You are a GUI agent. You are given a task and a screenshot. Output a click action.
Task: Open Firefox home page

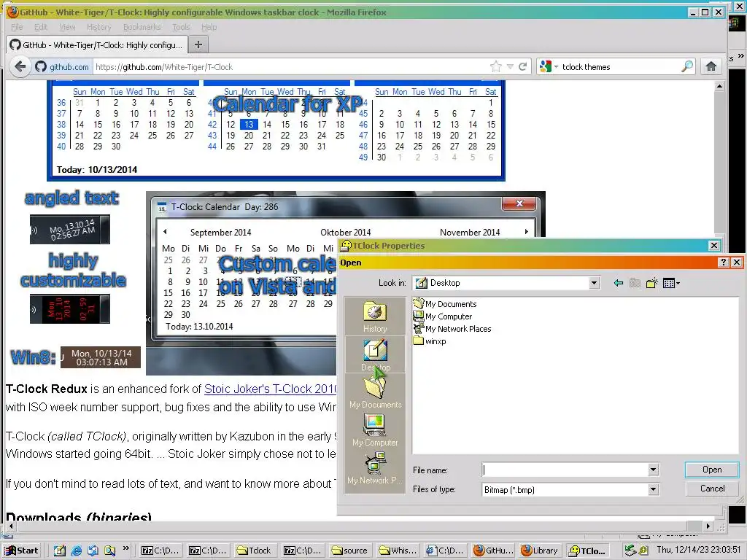(711, 66)
